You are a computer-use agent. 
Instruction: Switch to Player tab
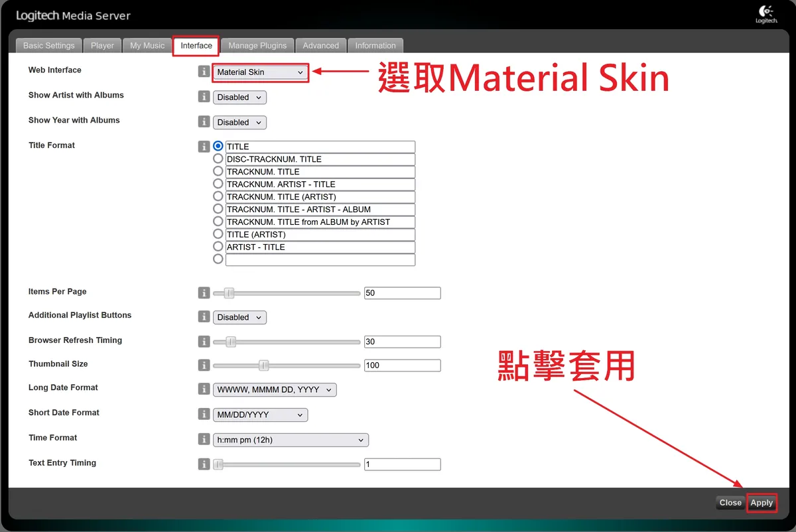coord(103,46)
